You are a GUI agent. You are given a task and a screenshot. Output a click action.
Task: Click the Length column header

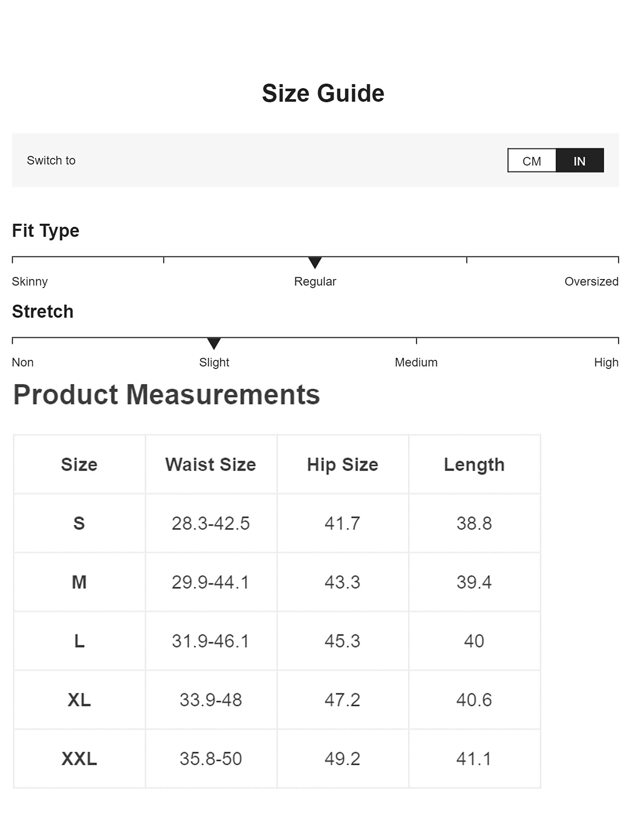pos(474,464)
